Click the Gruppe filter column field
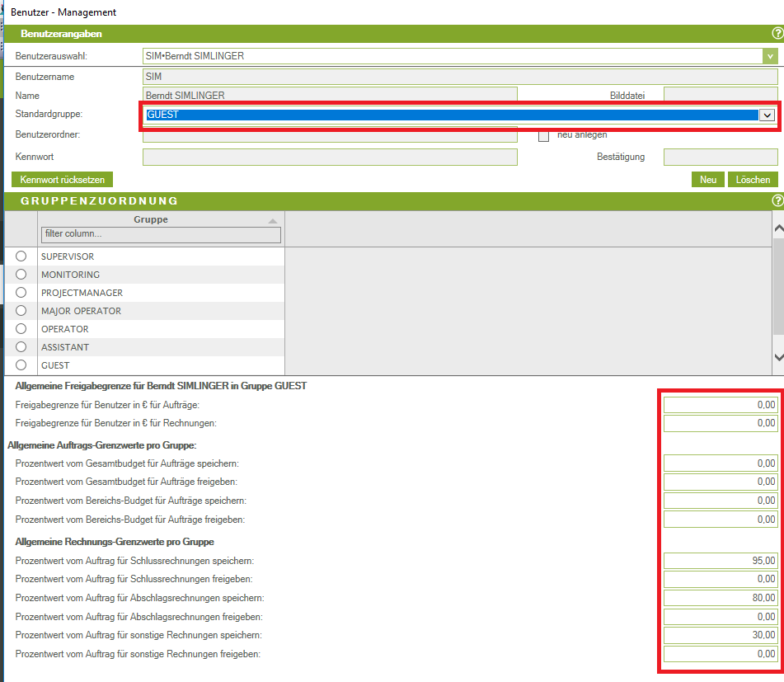This screenshot has height=682, width=784. coord(161,235)
